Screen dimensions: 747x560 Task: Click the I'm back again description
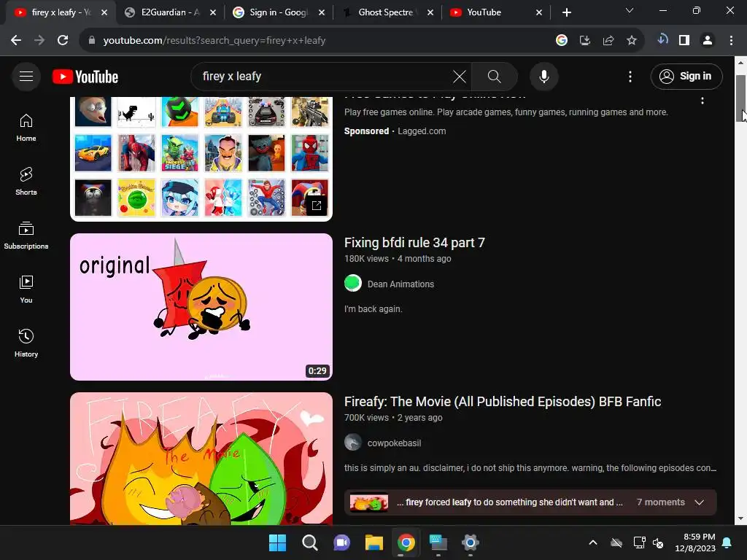point(373,309)
